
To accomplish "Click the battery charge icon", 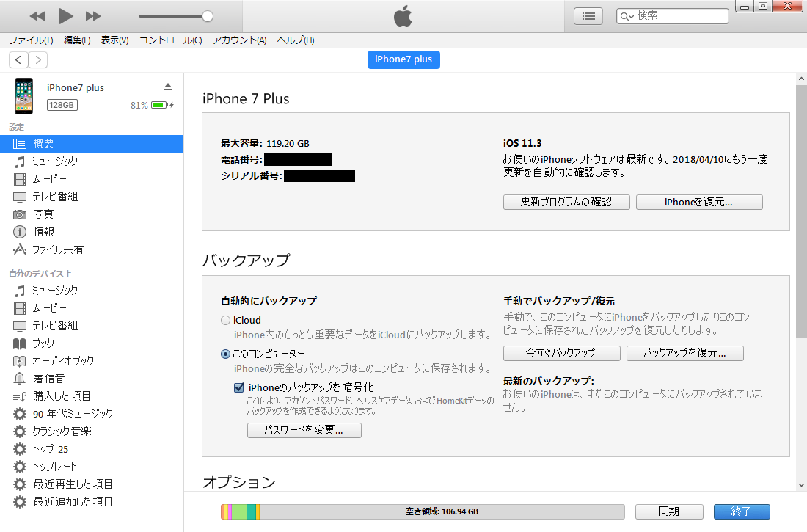I will coord(159,105).
